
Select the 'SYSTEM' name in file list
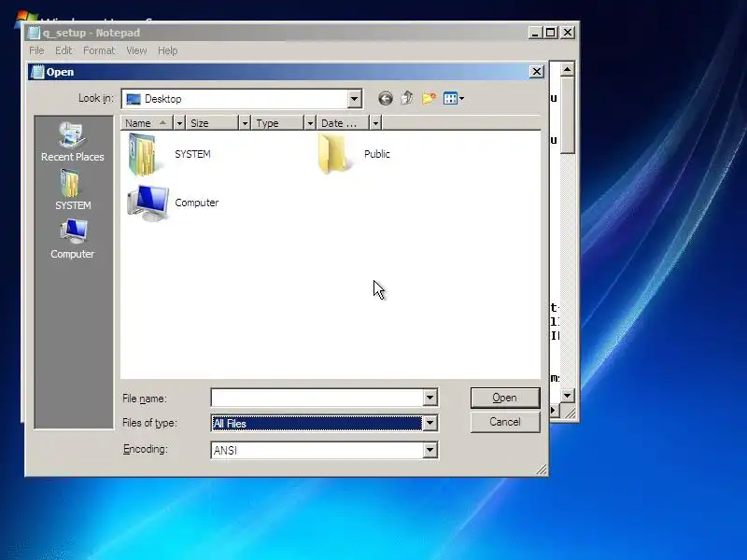[x=192, y=154]
